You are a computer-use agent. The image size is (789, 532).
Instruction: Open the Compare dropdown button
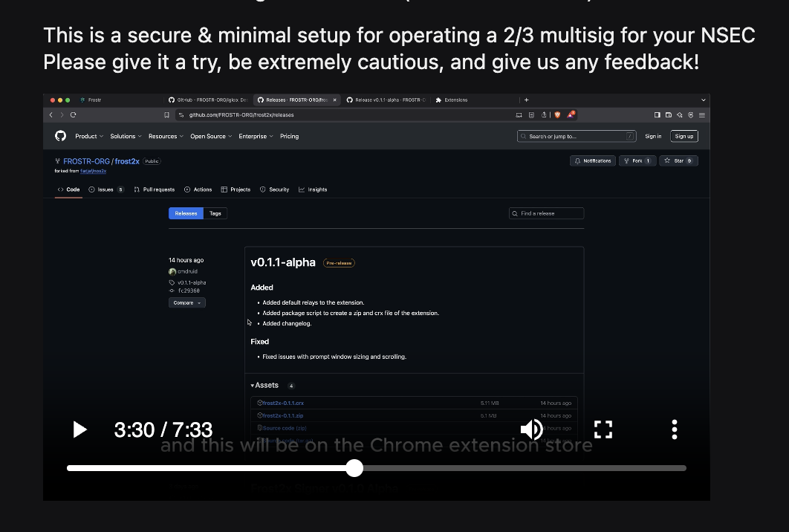point(186,302)
